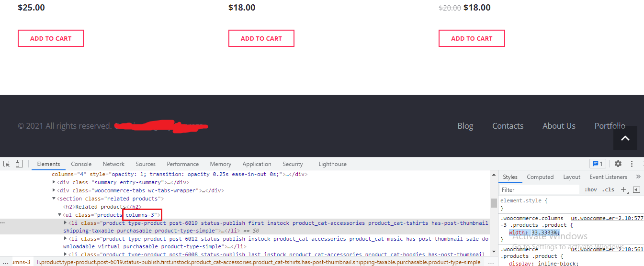Select the Event Listeners pane tab

pos(608,177)
